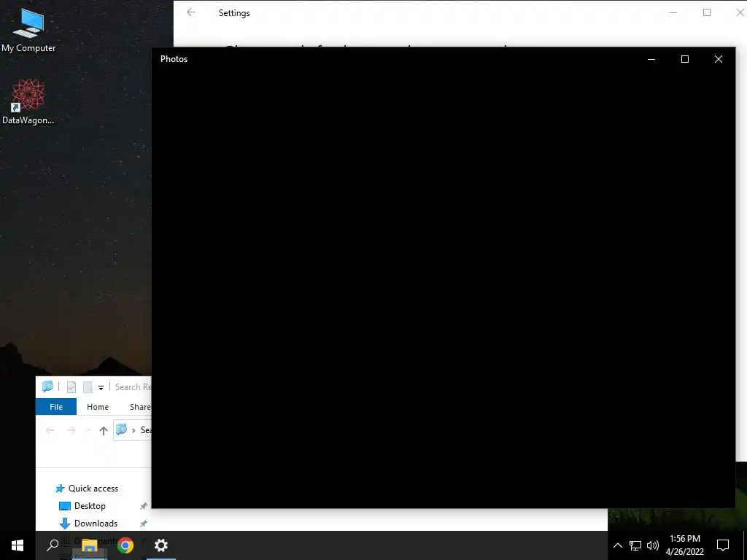
Task: Open the clock showing 1:56 PM
Action: coord(684,545)
